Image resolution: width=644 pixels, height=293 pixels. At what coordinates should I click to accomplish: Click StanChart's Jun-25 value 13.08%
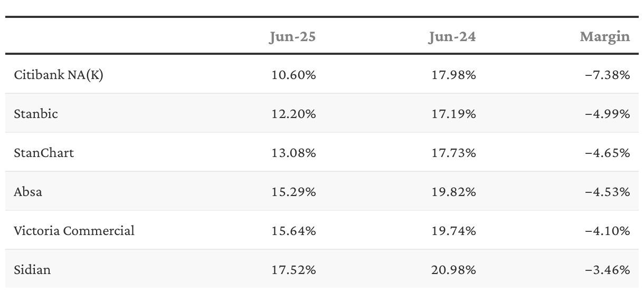pyautogui.click(x=293, y=153)
